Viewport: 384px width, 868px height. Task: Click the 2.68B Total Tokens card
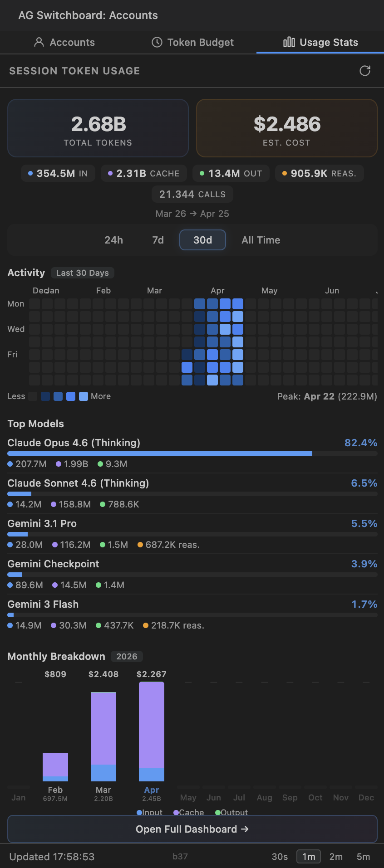98,128
